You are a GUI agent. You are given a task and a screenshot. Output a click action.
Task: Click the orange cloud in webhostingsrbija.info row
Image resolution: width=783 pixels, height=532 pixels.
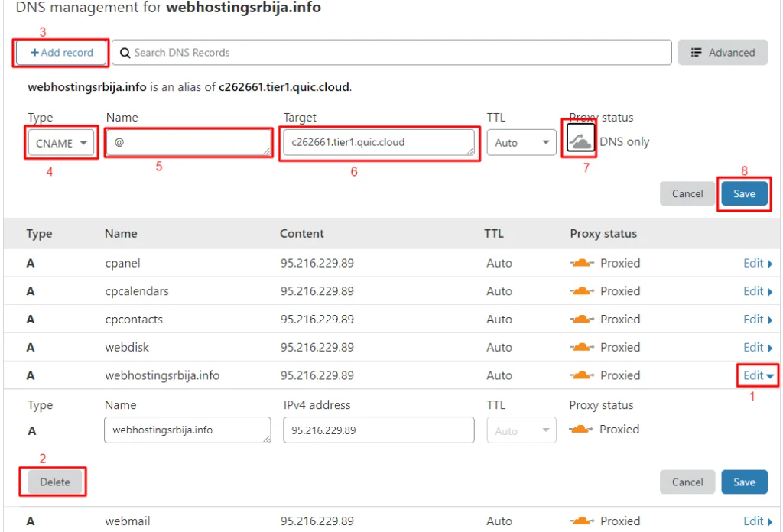[x=582, y=375]
